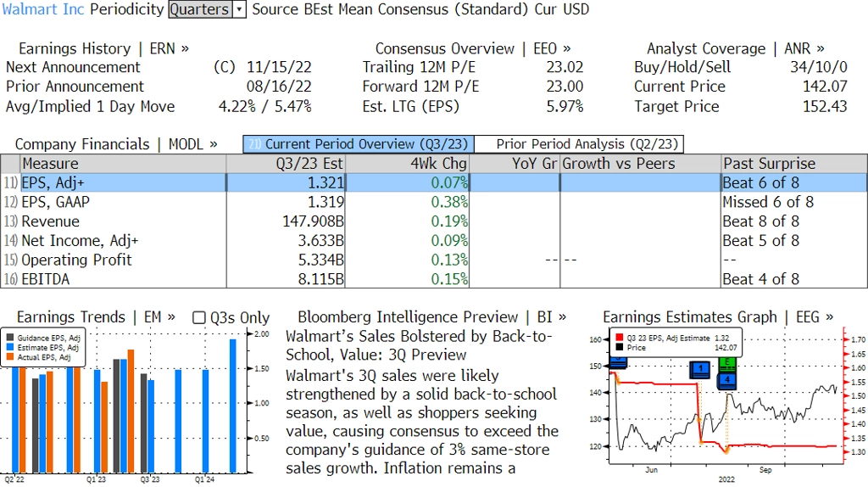
Task: Open Bloomberg Intelligence Preview BI link
Action: pyautogui.click(x=431, y=317)
